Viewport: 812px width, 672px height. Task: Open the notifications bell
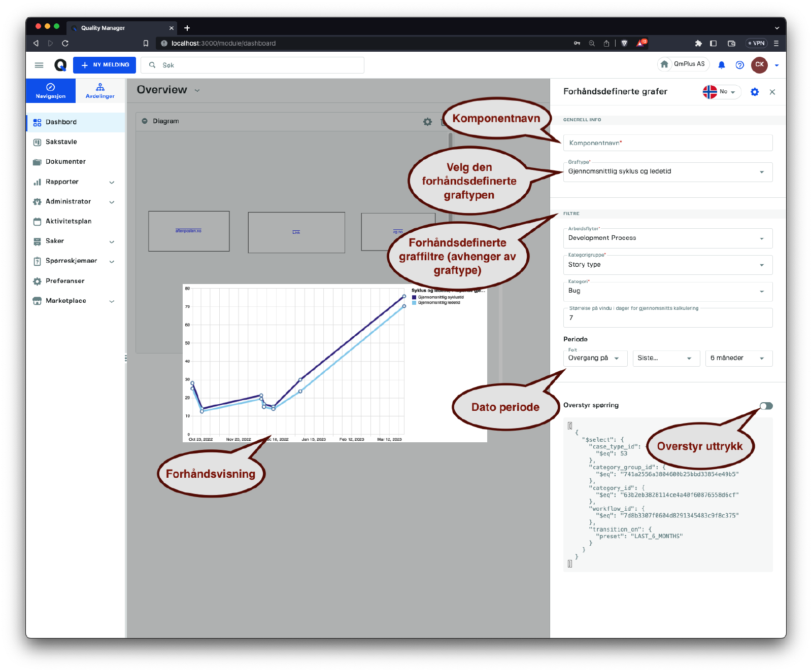(x=721, y=65)
